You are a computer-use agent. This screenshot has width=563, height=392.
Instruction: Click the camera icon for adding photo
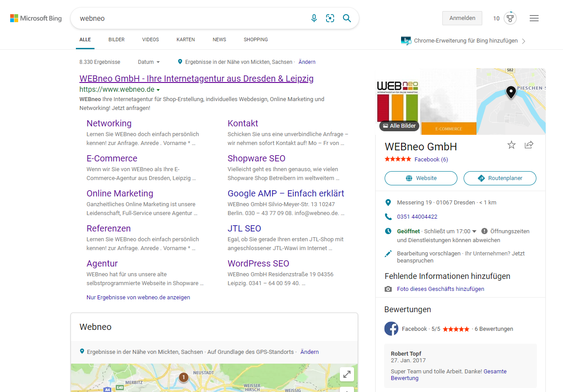[x=388, y=289]
